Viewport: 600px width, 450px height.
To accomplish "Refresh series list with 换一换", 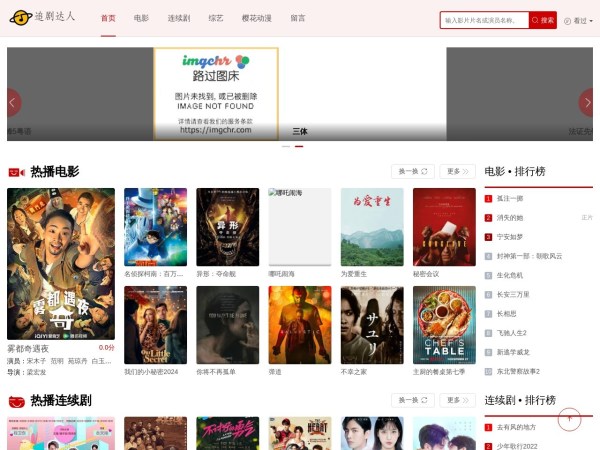I will [413, 400].
